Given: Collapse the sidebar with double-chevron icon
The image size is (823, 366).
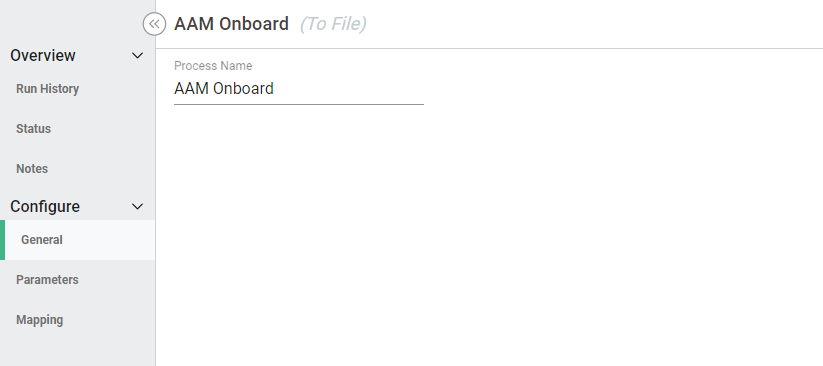Looking at the screenshot, I should [154, 24].
